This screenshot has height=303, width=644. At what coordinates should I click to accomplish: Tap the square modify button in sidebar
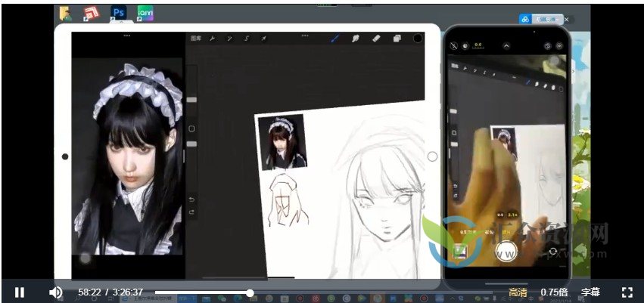point(191,128)
